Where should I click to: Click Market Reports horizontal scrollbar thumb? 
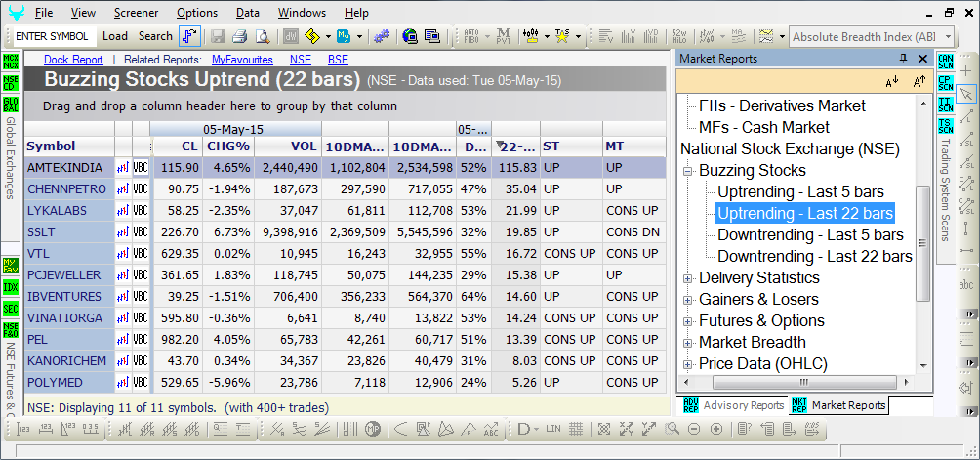[803, 381]
